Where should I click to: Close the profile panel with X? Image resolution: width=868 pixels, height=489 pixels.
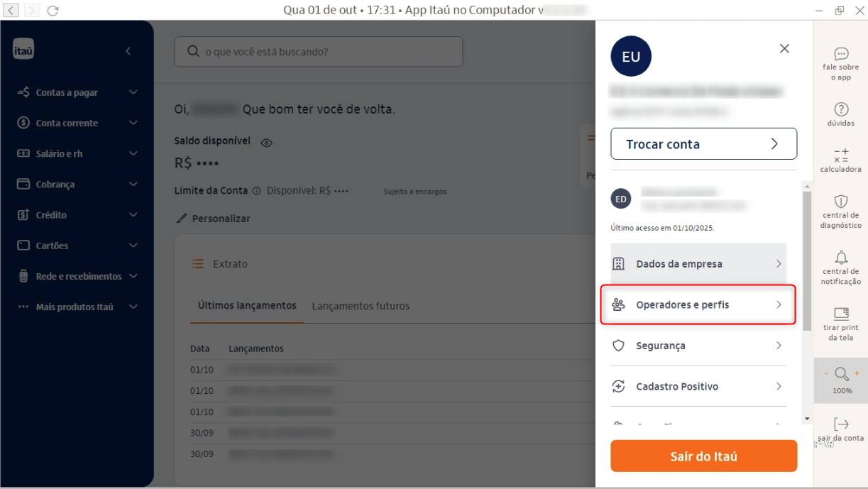(784, 49)
